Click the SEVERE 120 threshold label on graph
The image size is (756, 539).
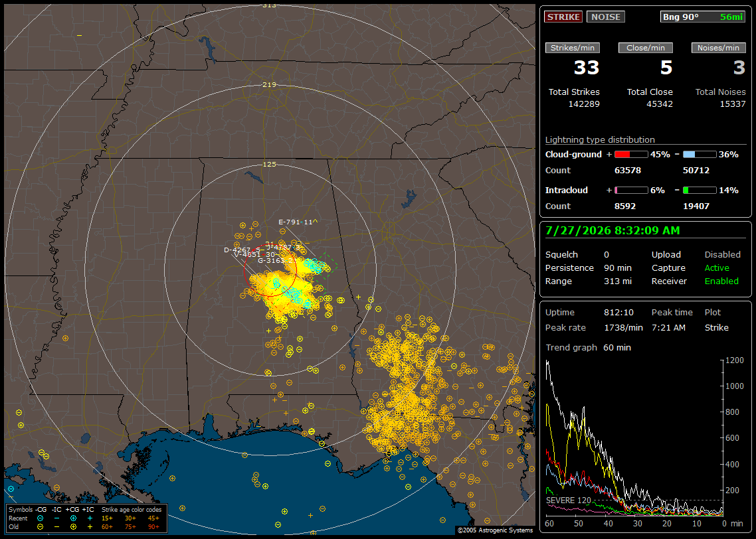(569, 500)
